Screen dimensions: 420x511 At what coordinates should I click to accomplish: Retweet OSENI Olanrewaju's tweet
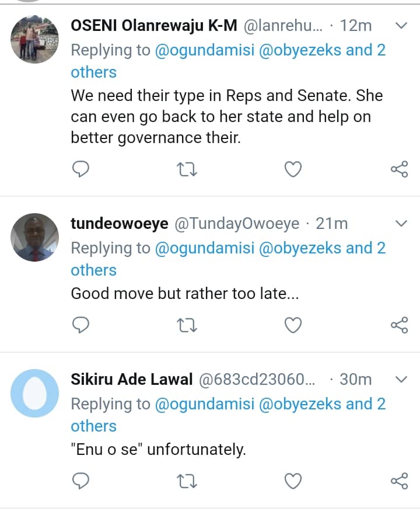[x=187, y=169]
